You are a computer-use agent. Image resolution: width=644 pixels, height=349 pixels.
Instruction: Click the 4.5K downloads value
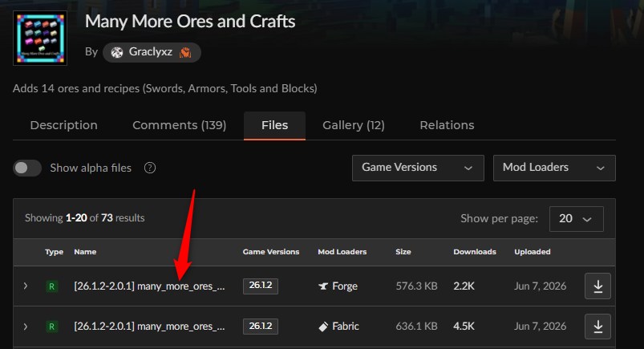464,326
